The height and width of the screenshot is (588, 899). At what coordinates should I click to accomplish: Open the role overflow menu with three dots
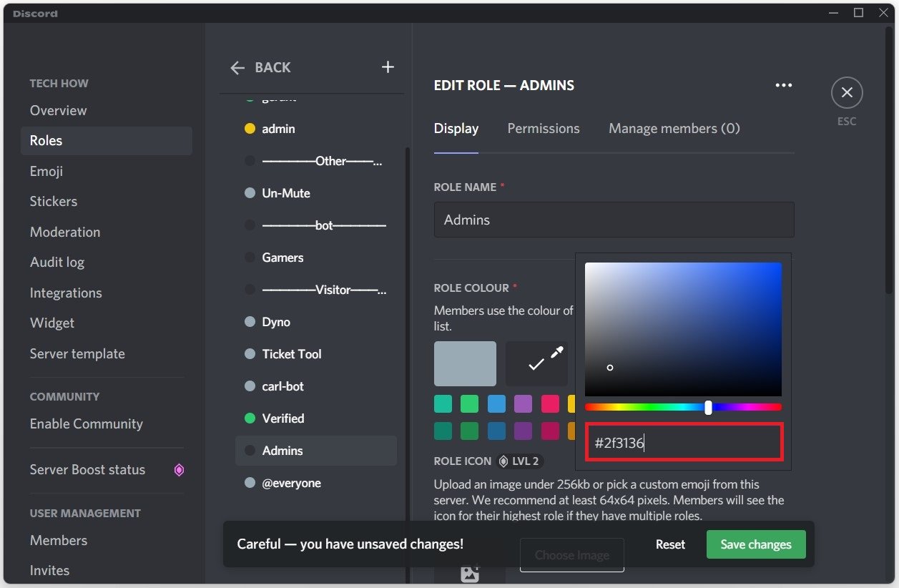(783, 84)
